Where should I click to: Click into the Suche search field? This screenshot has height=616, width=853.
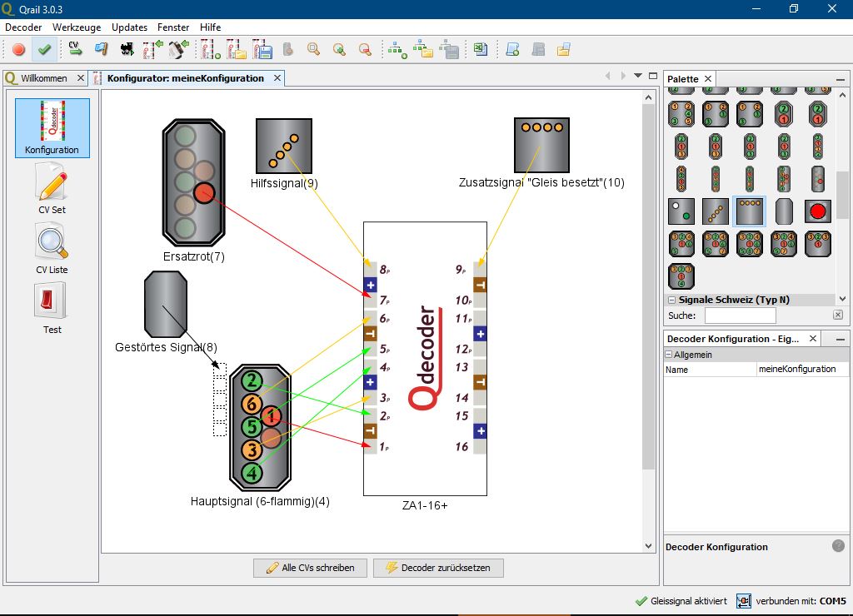pos(741,315)
